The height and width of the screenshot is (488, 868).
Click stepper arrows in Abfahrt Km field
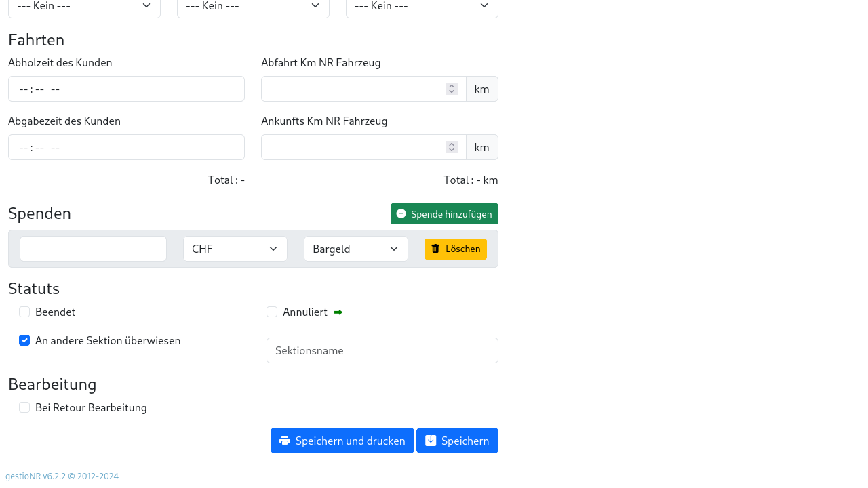(452, 89)
